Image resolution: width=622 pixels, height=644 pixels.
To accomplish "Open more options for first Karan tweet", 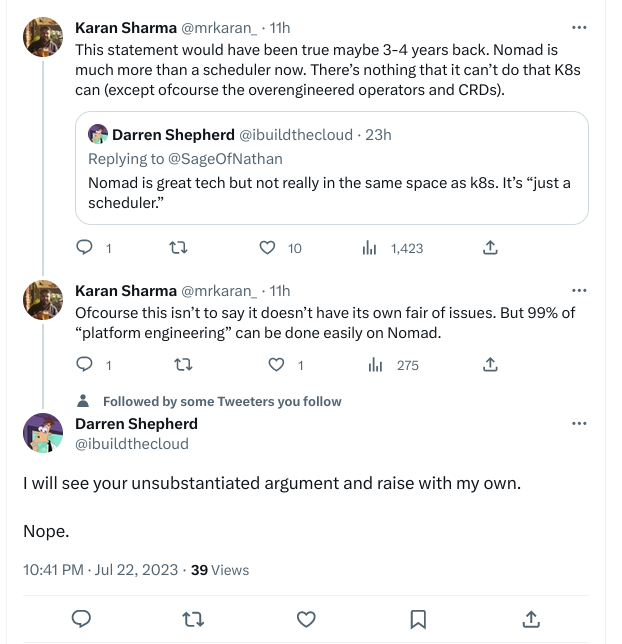I will tap(579, 28).
